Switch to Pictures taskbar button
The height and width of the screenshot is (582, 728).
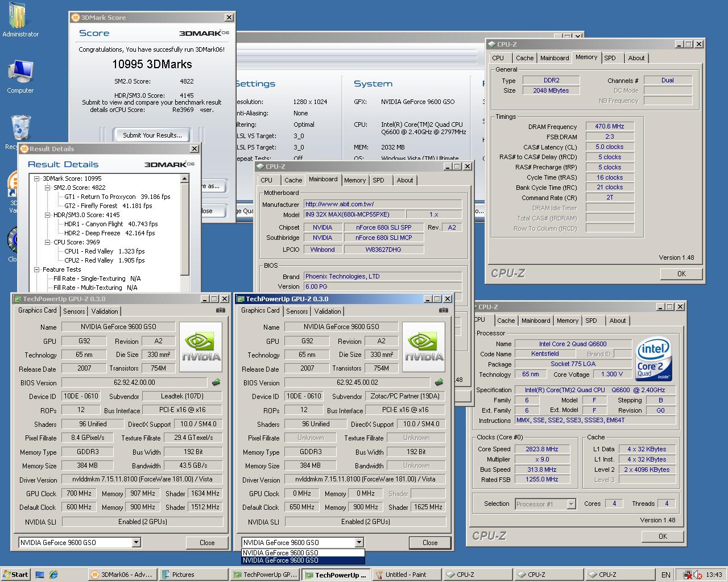[x=193, y=575]
